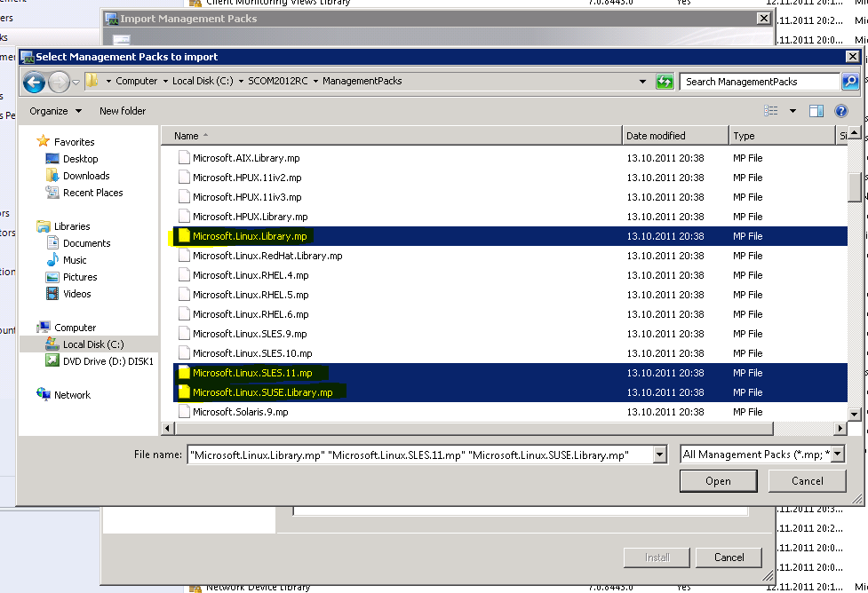Select Computer in navigation pane
Image resolution: width=868 pixels, height=593 pixels.
[67, 328]
